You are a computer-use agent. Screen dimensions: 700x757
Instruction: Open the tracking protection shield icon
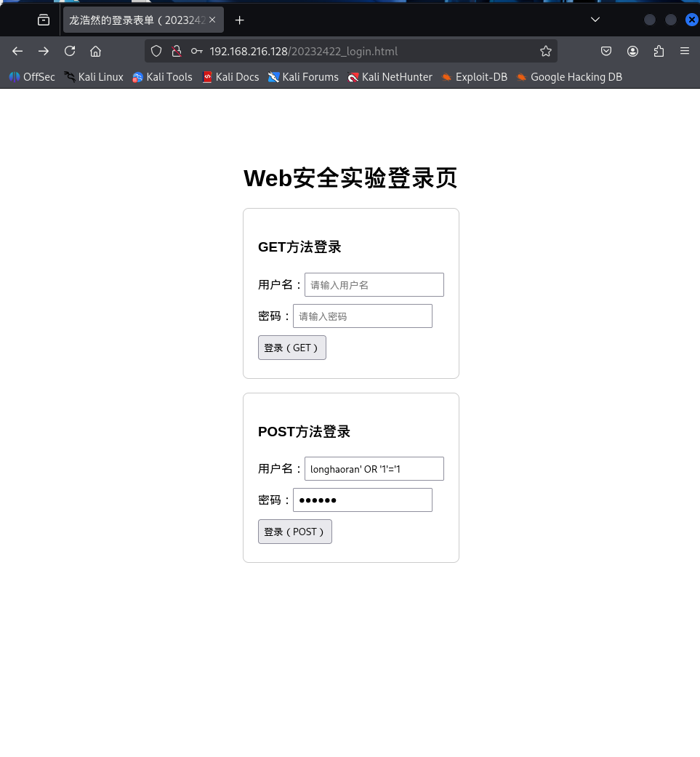(156, 51)
